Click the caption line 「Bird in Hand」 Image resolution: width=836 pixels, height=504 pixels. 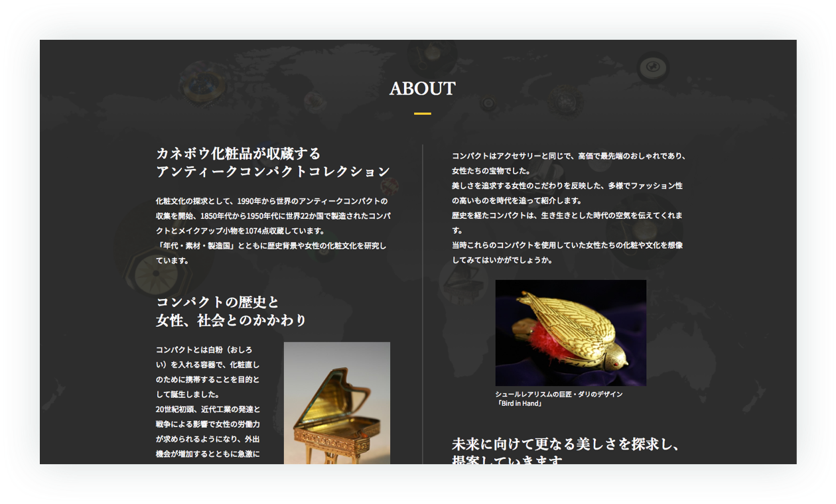(520, 403)
